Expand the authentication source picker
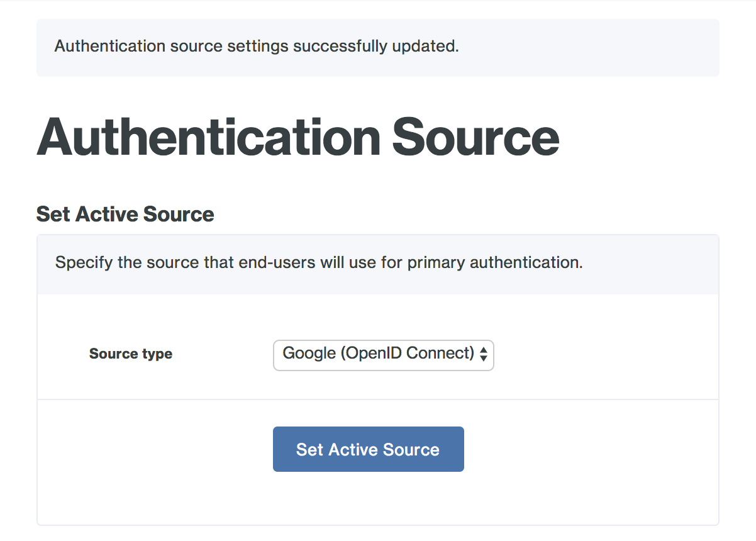 [x=384, y=355]
